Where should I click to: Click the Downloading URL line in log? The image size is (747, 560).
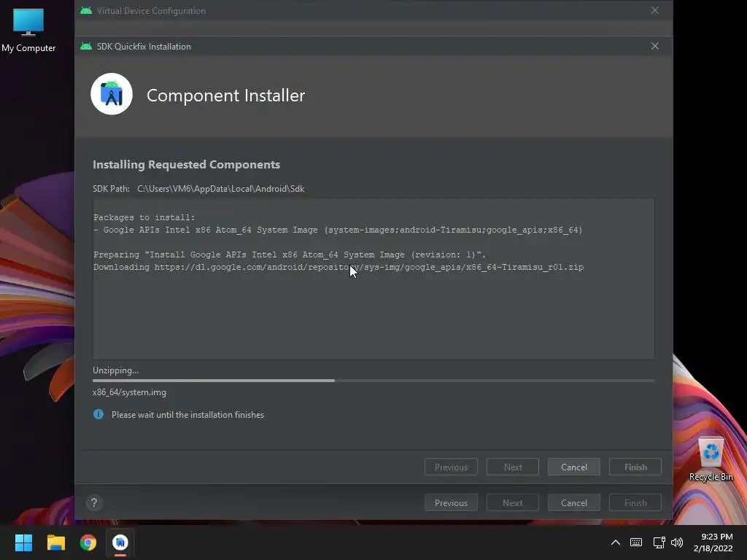coord(338,267)
